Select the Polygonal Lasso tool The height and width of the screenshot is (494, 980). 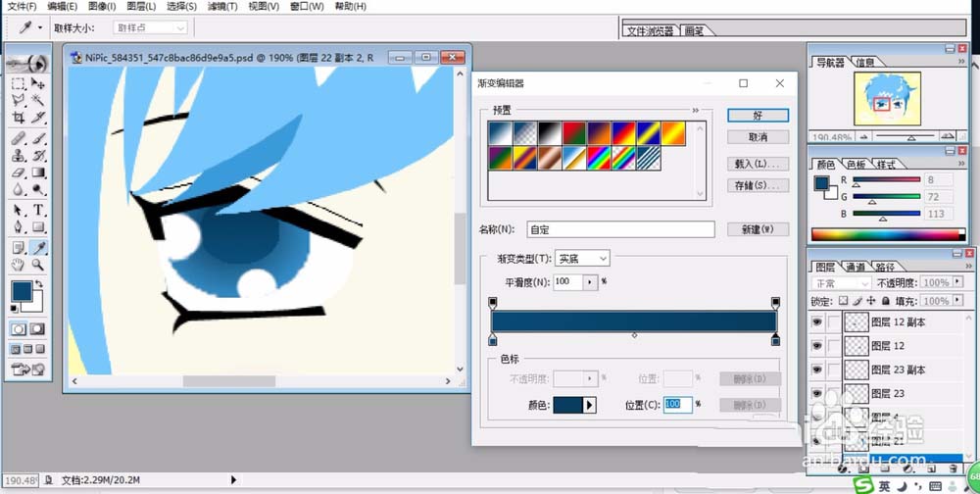(19, 100)
